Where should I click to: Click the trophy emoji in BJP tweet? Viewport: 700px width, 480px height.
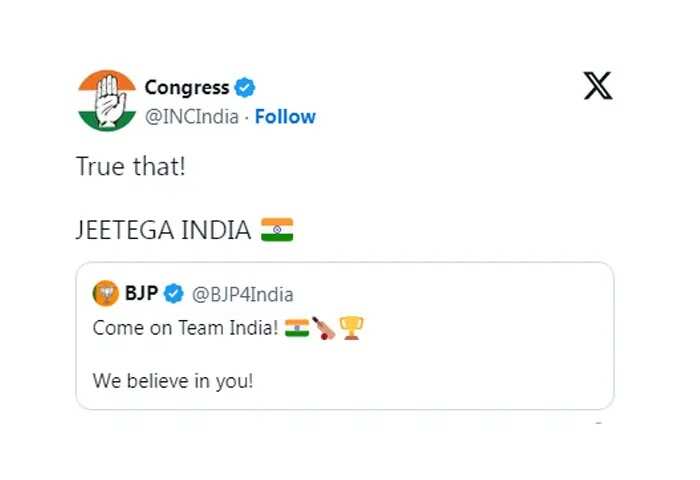pos(352,329)
